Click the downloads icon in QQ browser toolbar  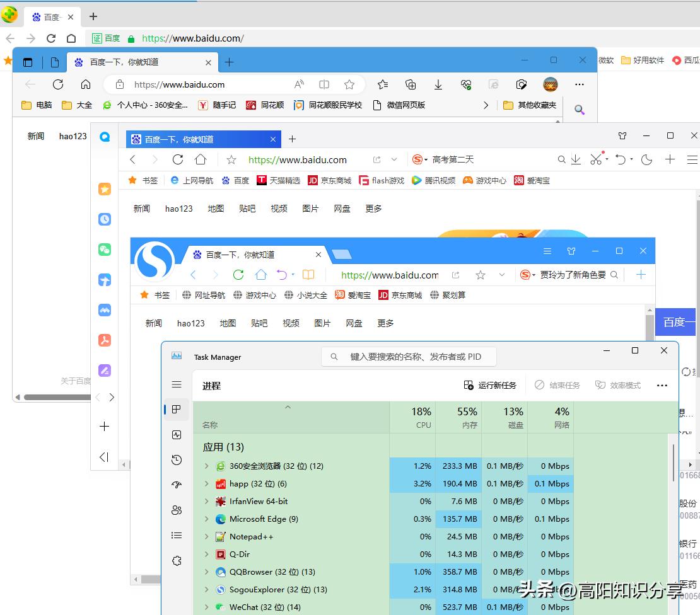(x=576, y=159)
